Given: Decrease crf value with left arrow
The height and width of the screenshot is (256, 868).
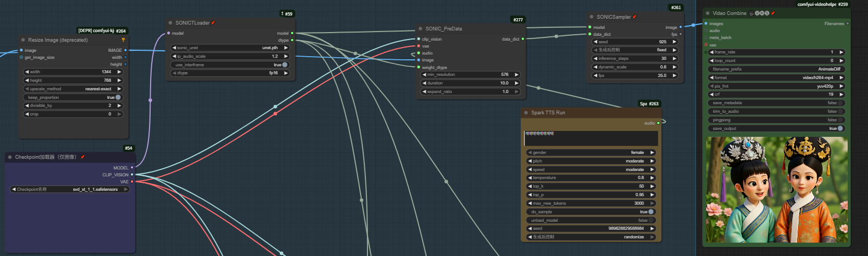Looking at the screenshot, I should 711,94.
